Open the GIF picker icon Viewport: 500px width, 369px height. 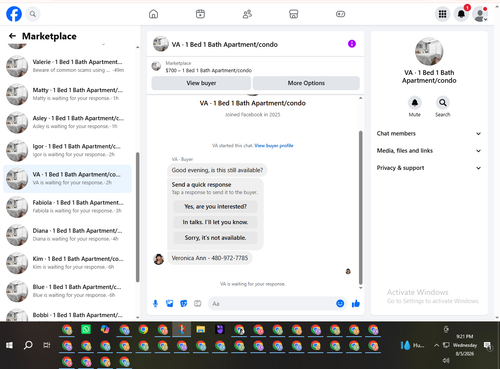coord(198,303)
